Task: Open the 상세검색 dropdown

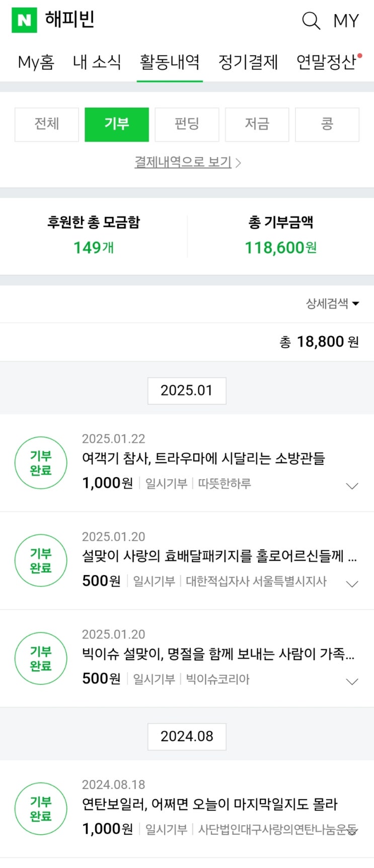Action: point(332,303)
